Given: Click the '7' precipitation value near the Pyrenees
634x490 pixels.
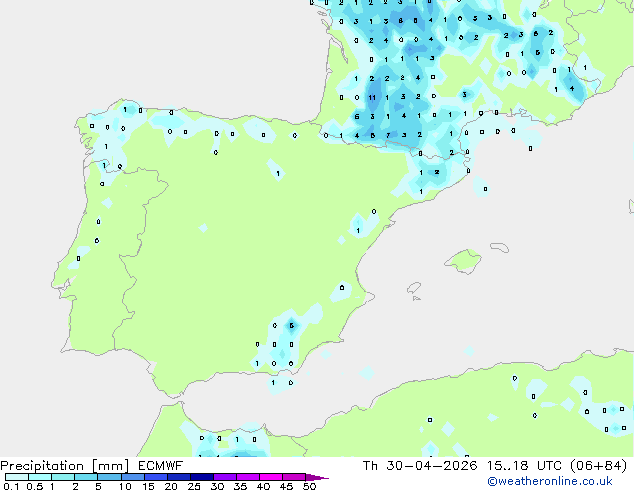Looking at the screenshot, I should pos(388,135).
